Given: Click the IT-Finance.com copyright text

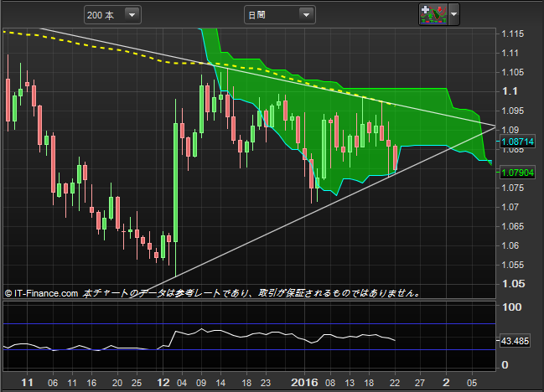Looking at the screenshot, I should tap(41, 293).
